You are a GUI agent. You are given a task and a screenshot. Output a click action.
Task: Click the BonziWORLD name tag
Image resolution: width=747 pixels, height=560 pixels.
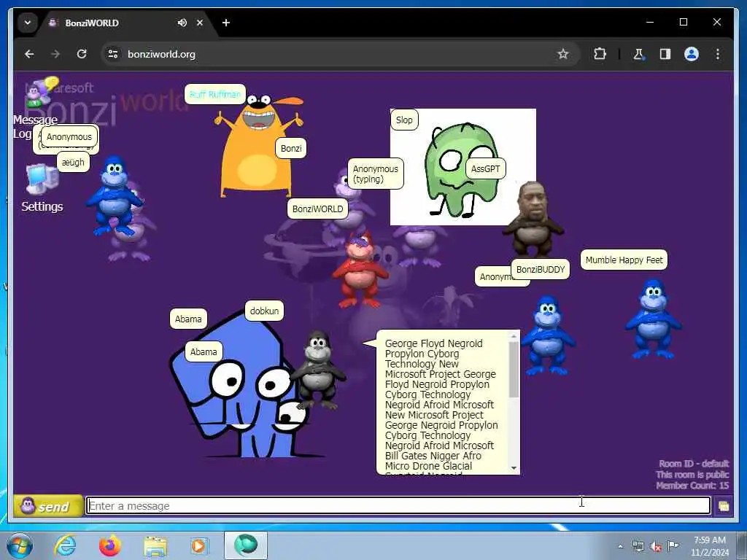[318, 209]
